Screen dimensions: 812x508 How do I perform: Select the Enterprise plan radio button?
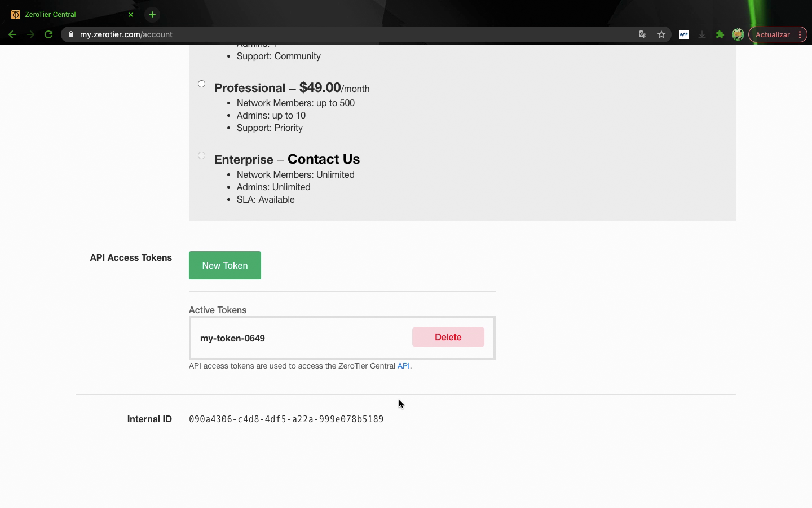click(201, 156)
